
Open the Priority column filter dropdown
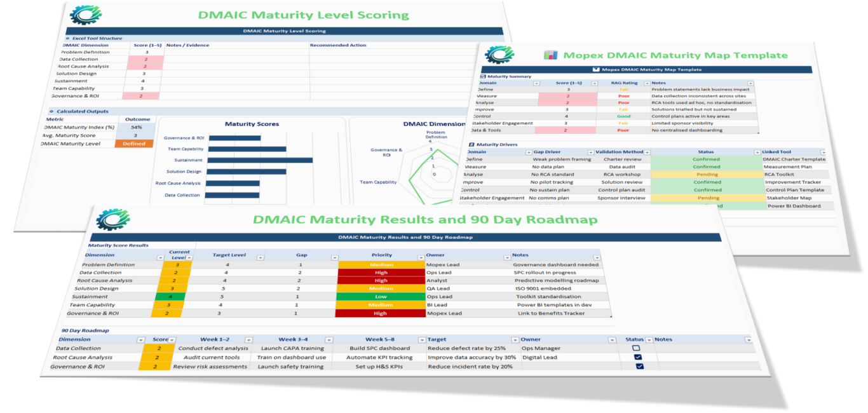pos(420,257)
